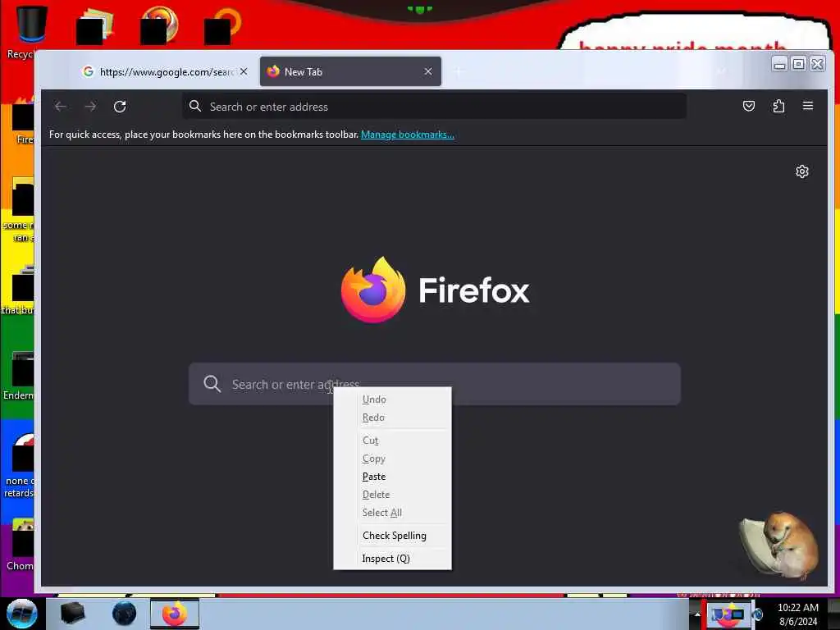The height and width of the screenshot is (630, 840).
Task: Choose Inspect (Q) in context menu
Action: coord(392,559)
